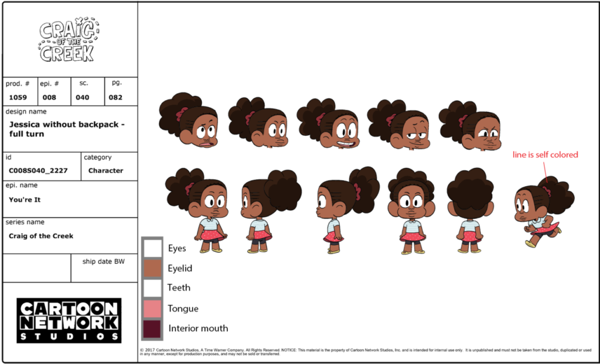600x364 pixels.
Task: Select the pink Tongue color swatch
Action: [x=152, y=308]
